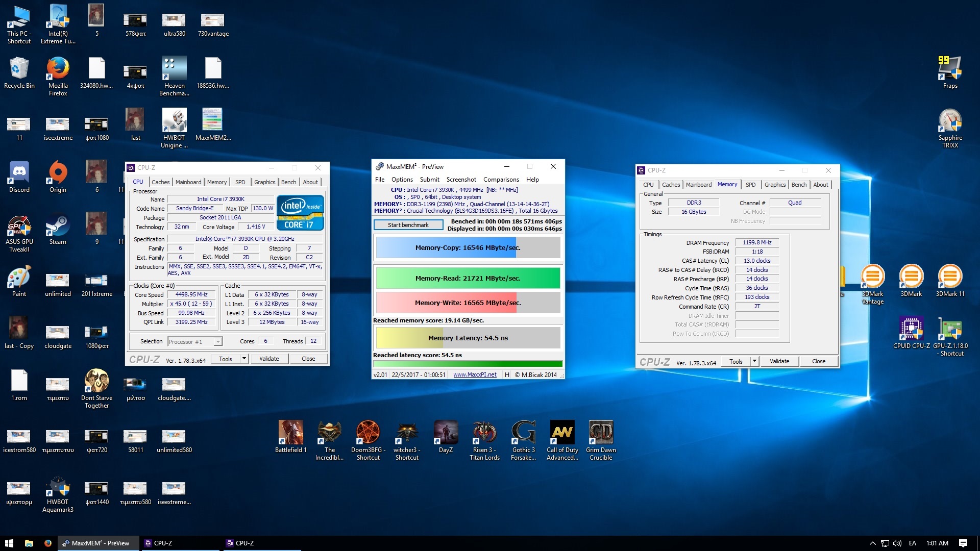Open witcher3 shortcut icon

(x=407, y=440)
